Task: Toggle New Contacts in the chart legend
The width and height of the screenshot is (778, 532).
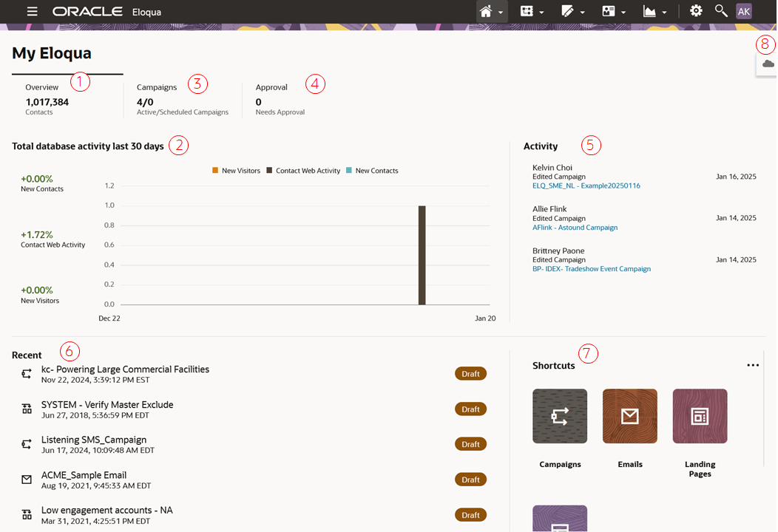Action: (x=372, y=170)
